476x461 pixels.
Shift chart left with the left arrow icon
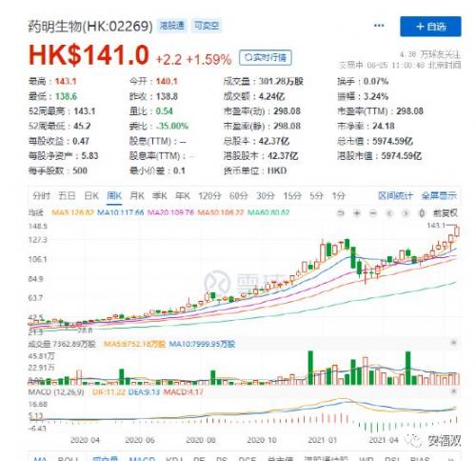point(389,213)
